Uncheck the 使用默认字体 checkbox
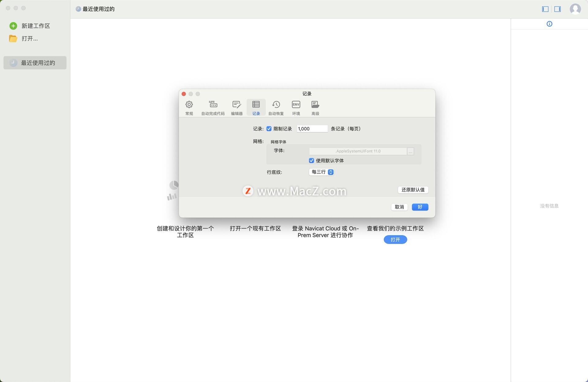The width and height of the screenshot is (588, 382). coord(311,161)
